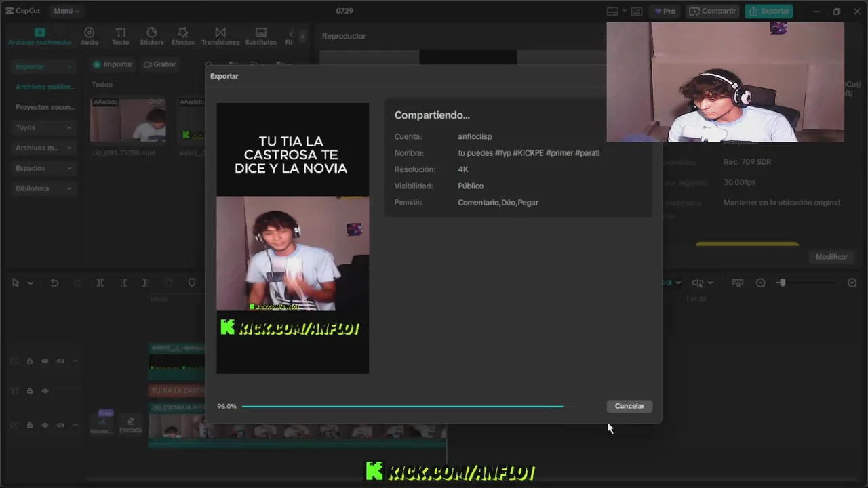Click the zoom-to-fit timeline icon

point(737,283)
